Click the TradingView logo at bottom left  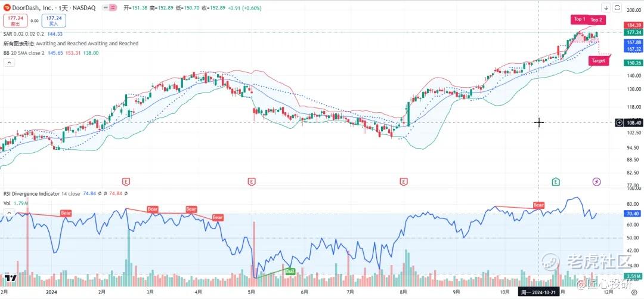tap(11, 279)
